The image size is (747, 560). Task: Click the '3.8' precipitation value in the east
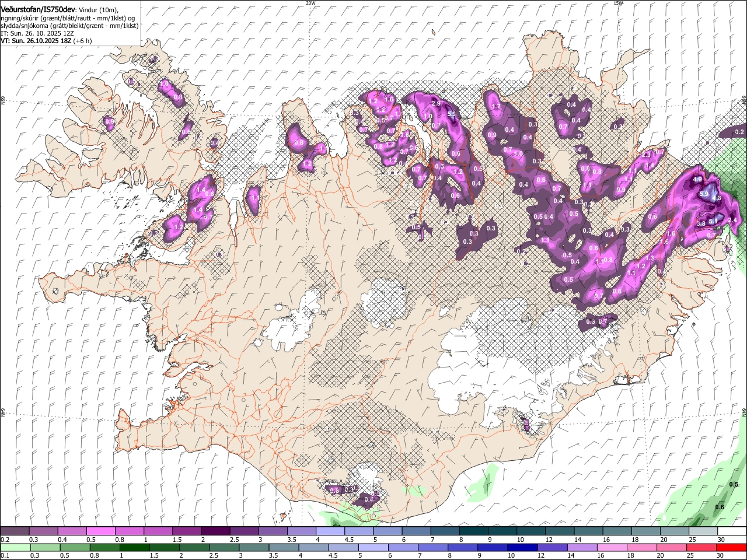coord(701,223)
